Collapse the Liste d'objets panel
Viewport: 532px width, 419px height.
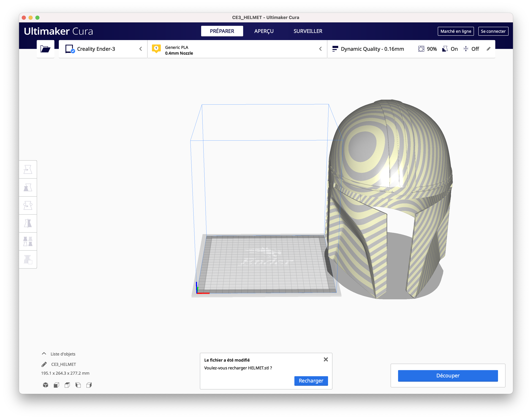point(44,353)
